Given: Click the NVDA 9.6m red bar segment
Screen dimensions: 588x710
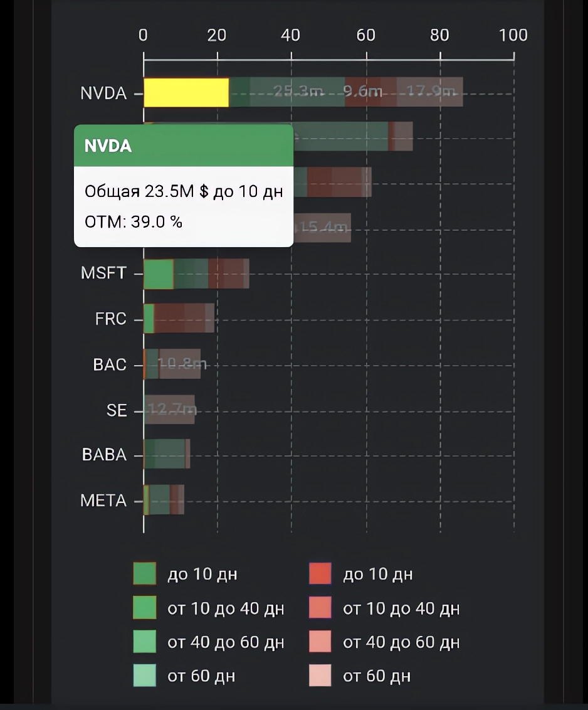Looking at the screenshot, I should tap(363, 92).
